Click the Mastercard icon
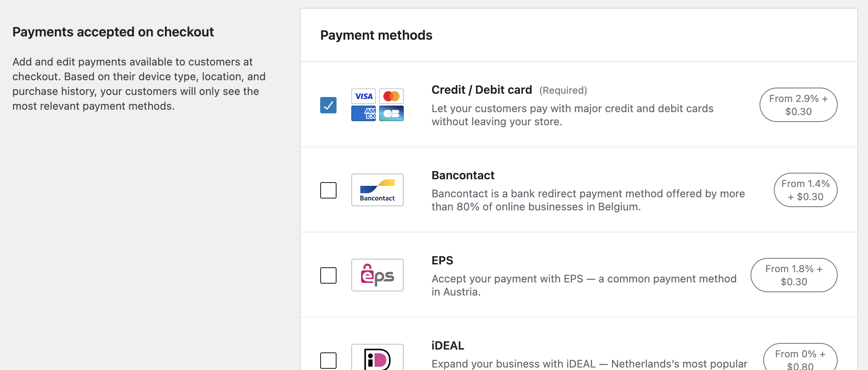 pyautogui.click(x=391, y=96)
